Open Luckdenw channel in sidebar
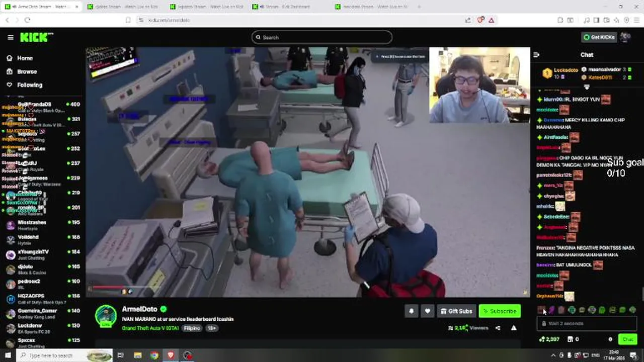The height and width of the screenshot is (362, 644). coord(42,328)
